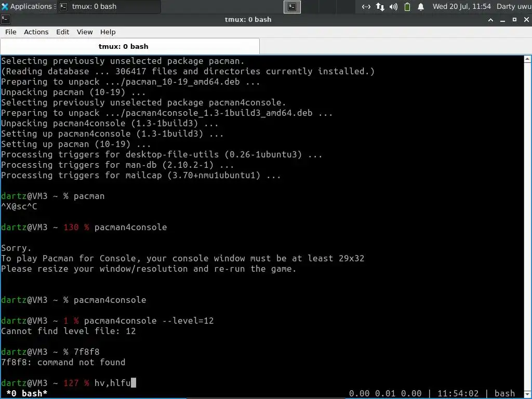Open the Edit menu
Image resolution: width=532 pixels, height=399 pixels.
(62, 32)
